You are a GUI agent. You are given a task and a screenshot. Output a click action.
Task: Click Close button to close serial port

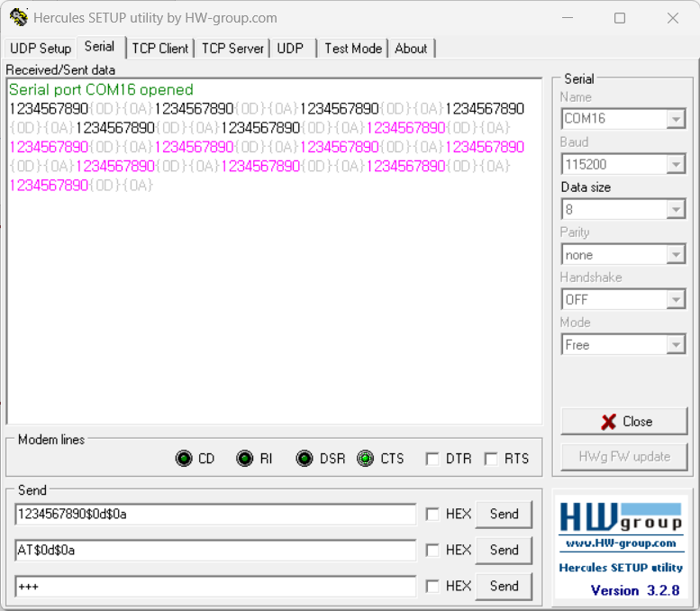point(624,421)
